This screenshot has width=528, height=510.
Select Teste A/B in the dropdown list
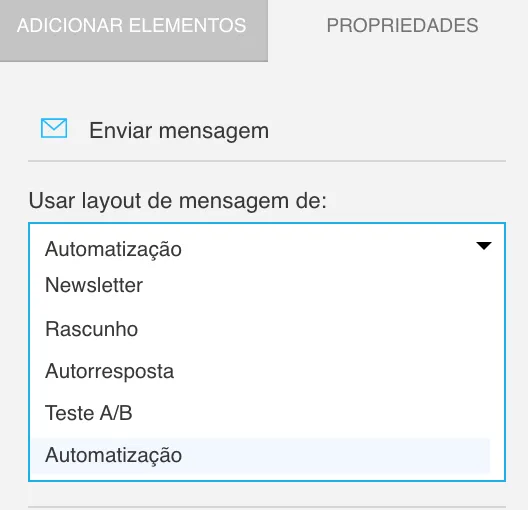[89, 413]
